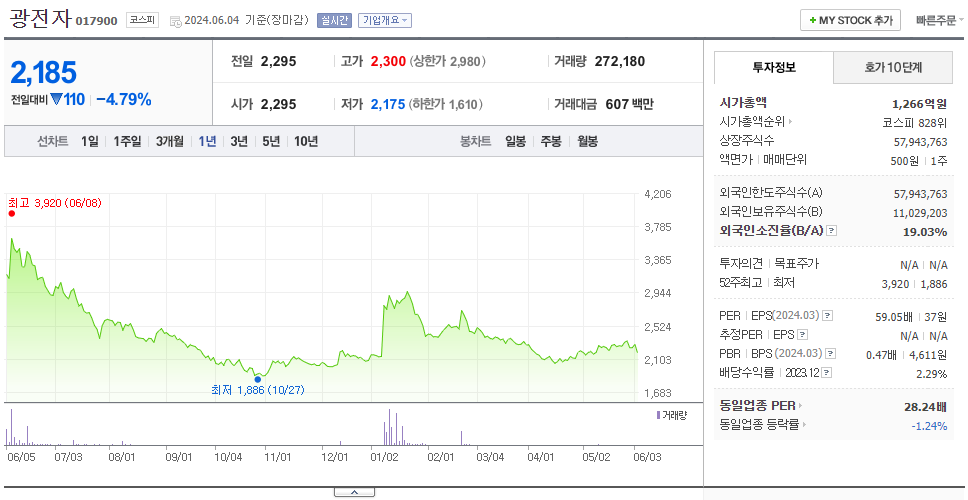The height and width of the screenshot is (500, 968).
Task: Click the 배당수익률 value 2.29%
Action: (932, 373)
